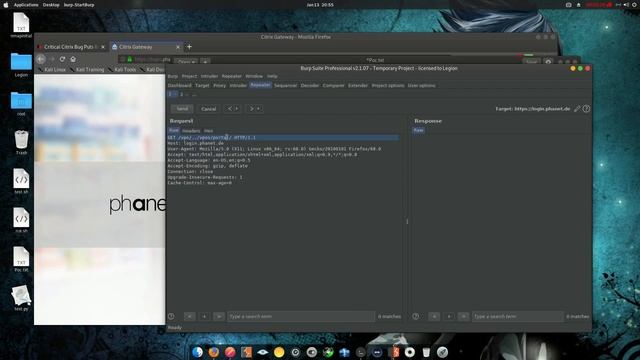Add new Repeater tab with ellipsis
Screen dimensions: 640x360
coord(194,94)
